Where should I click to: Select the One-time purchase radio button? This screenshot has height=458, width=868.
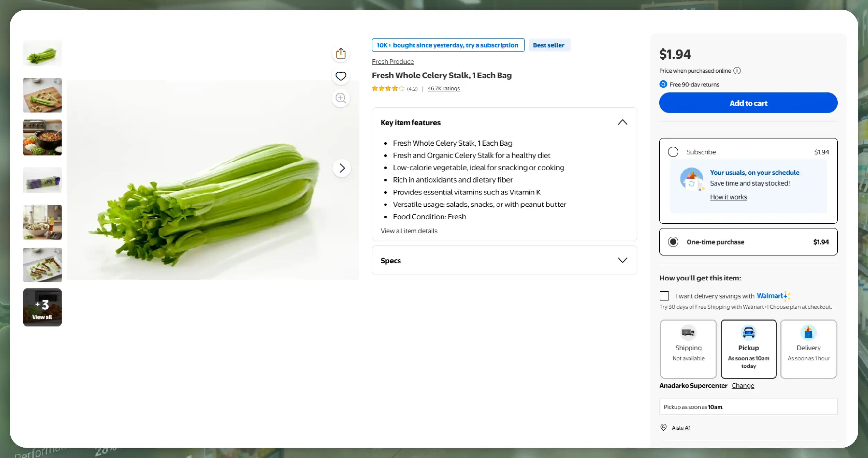coord(673,242)
